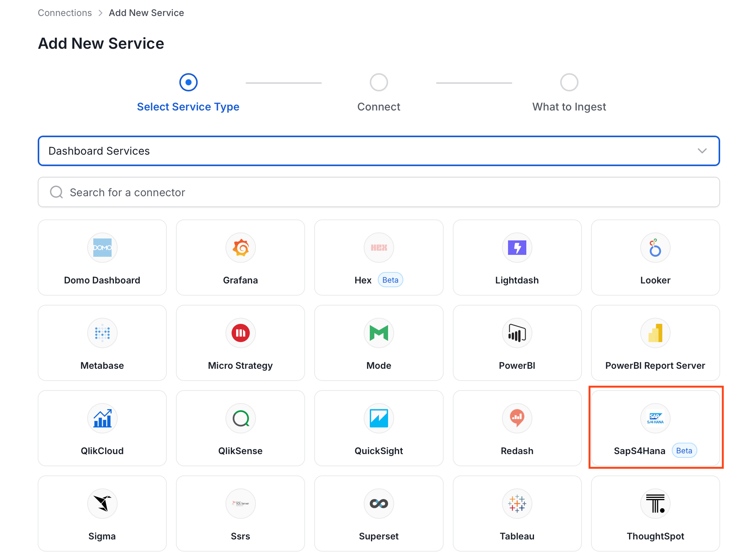Choose the Looker logo icon
The width and height of the screenshot is (751, 560).
click(x=655, y=248)
